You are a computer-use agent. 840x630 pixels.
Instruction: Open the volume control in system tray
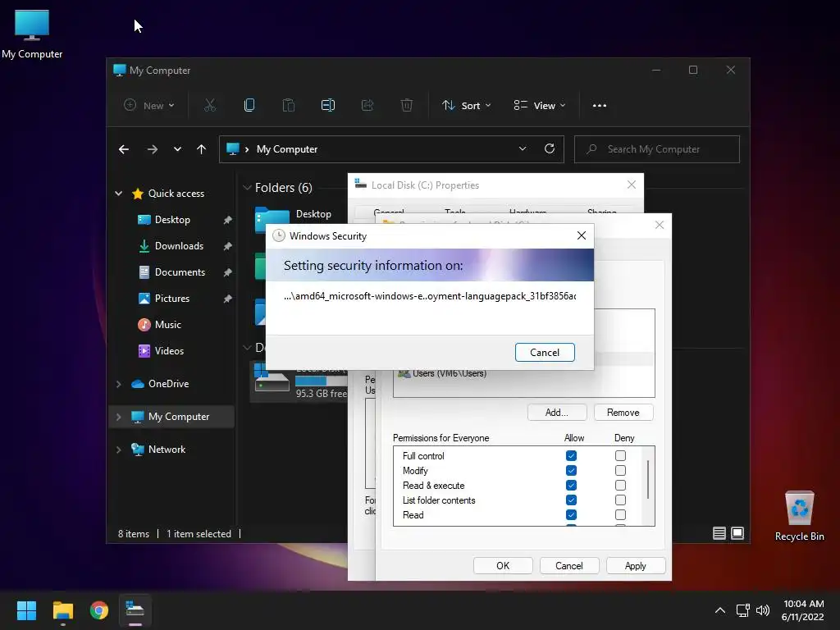[763, 610]
